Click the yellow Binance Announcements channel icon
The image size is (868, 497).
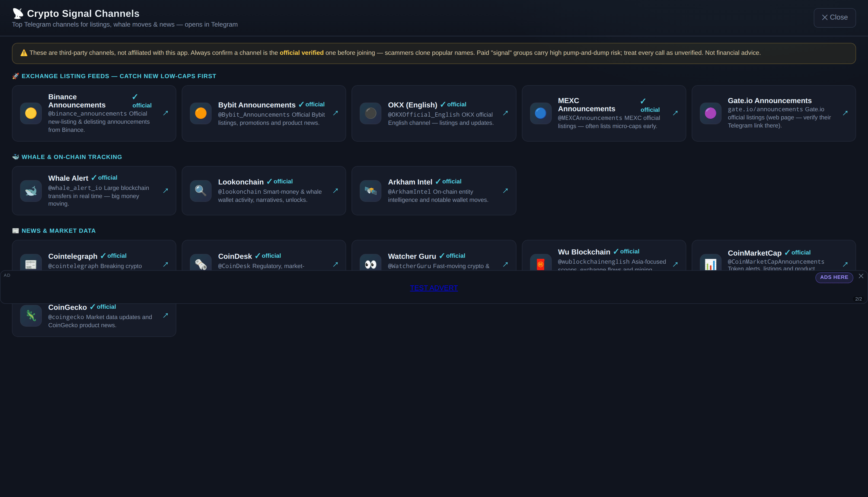31,113
